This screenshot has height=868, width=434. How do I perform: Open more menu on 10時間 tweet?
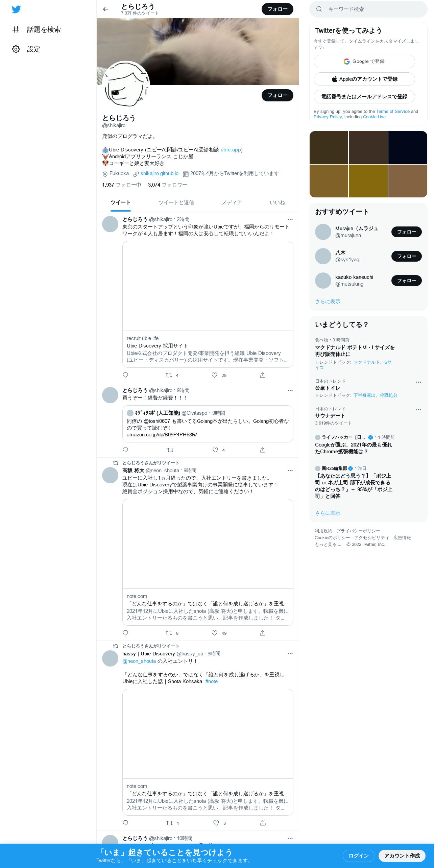point(290,838)
